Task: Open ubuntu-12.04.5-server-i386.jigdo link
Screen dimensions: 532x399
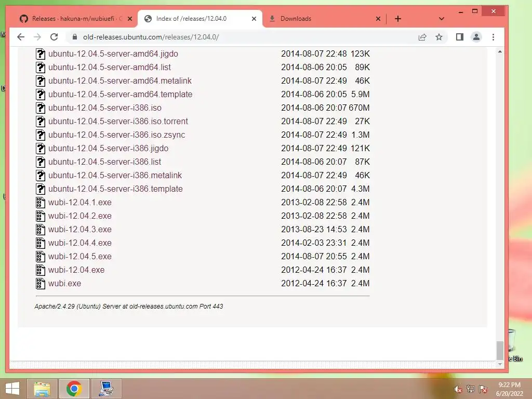Action: point(108,148)
